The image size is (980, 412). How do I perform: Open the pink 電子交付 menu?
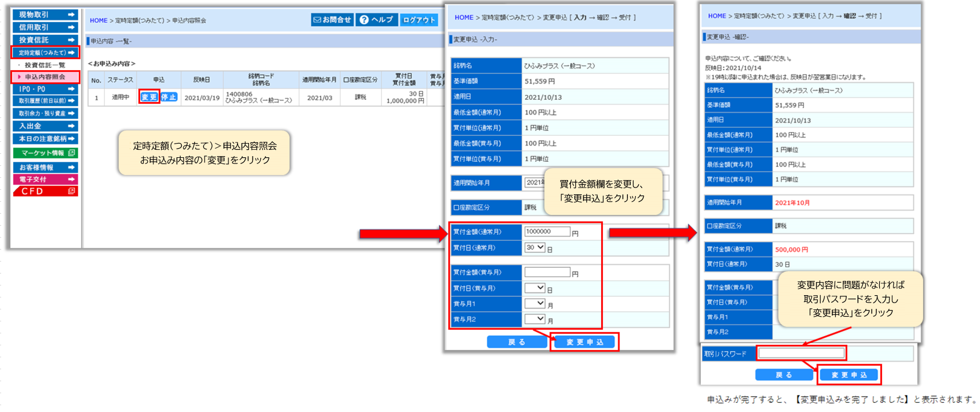point(45,179)
